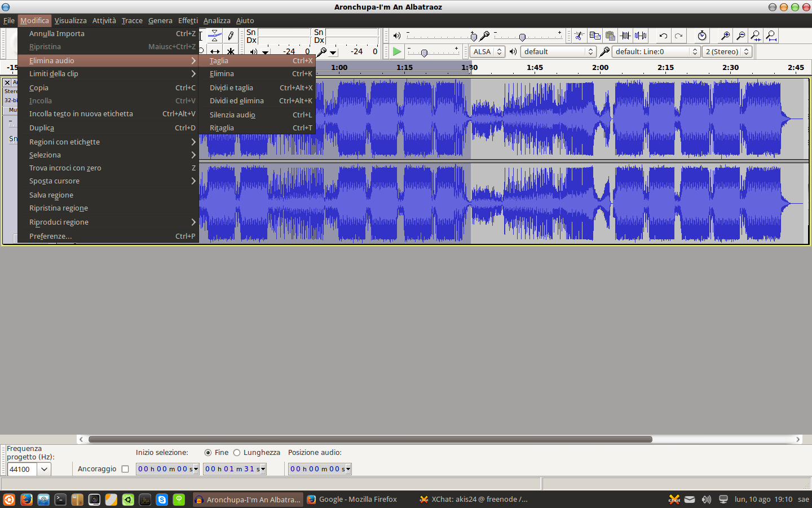812x508 pixels.
Task: Expand the 'Riproduci regione' submenu
Action: (x=108, y=222)
